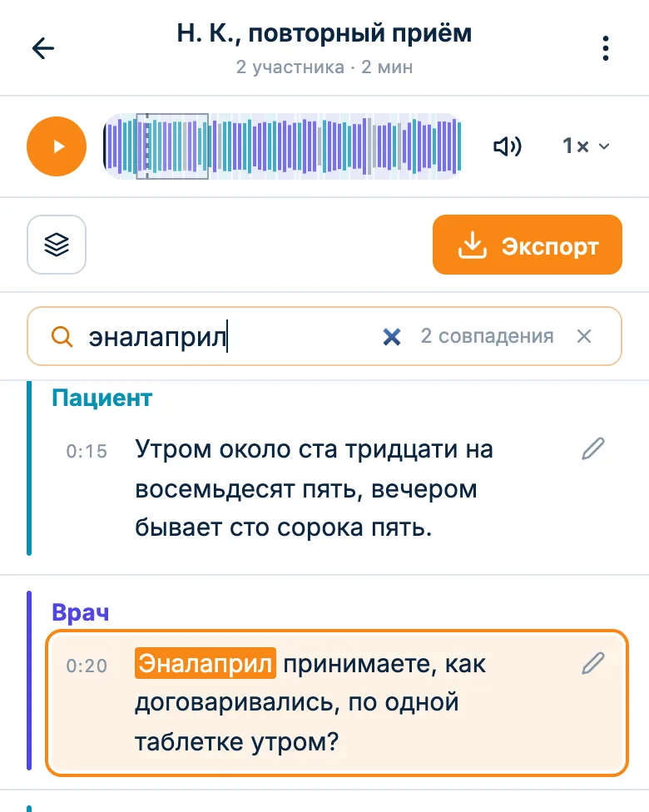Select the waveform's highlighted region box
This screenshot has height=812, width=649.
click(x=172, y=146)
